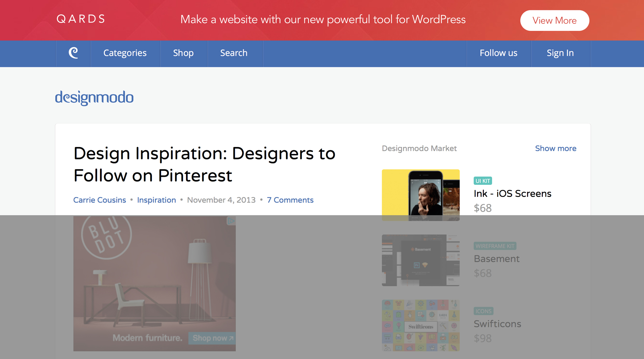Click Shop now on the furniture ad
Image resolution: width=644 pixels, height=359 pixels.
click(212, 338)
